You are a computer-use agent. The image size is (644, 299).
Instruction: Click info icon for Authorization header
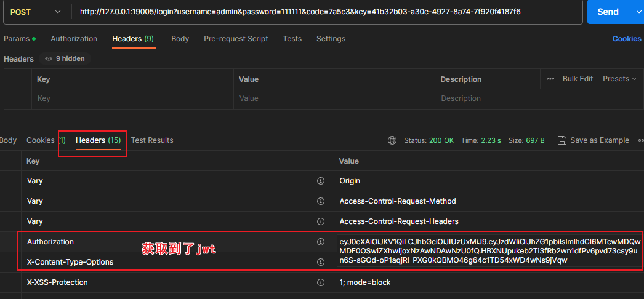pyautogui.click(x=321, y=242)
